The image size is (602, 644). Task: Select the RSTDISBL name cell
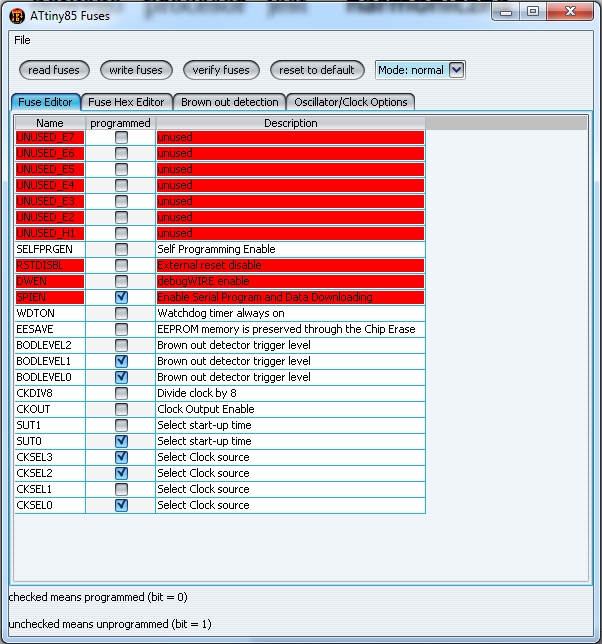50,265
